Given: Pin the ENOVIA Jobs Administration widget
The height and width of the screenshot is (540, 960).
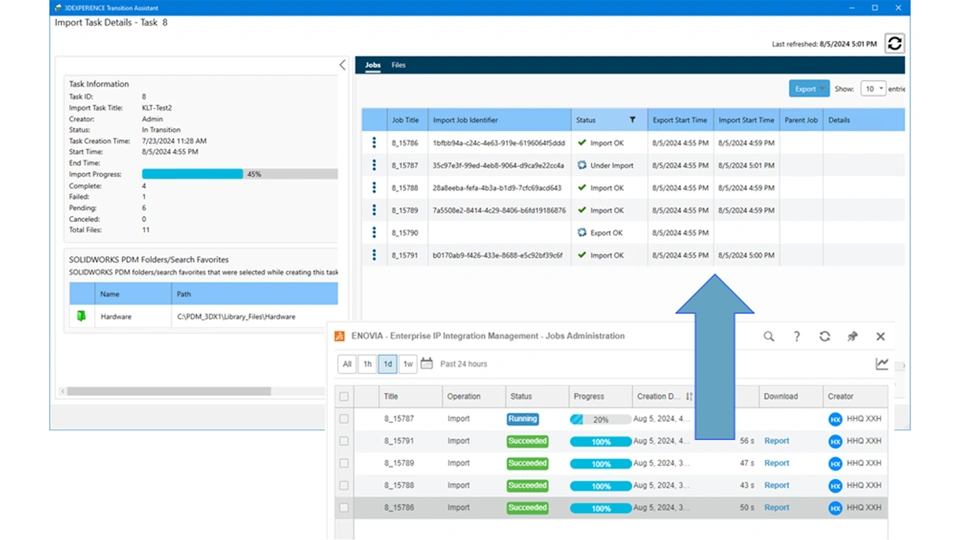Looking at the screenshot, I should (x=852, y=336).
